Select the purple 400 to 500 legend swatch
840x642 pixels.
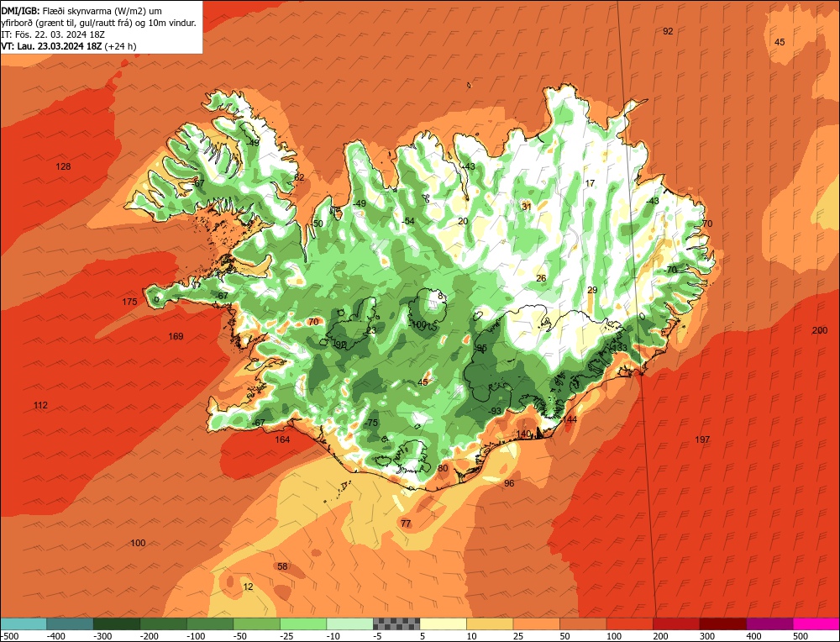tap(769, 624)
